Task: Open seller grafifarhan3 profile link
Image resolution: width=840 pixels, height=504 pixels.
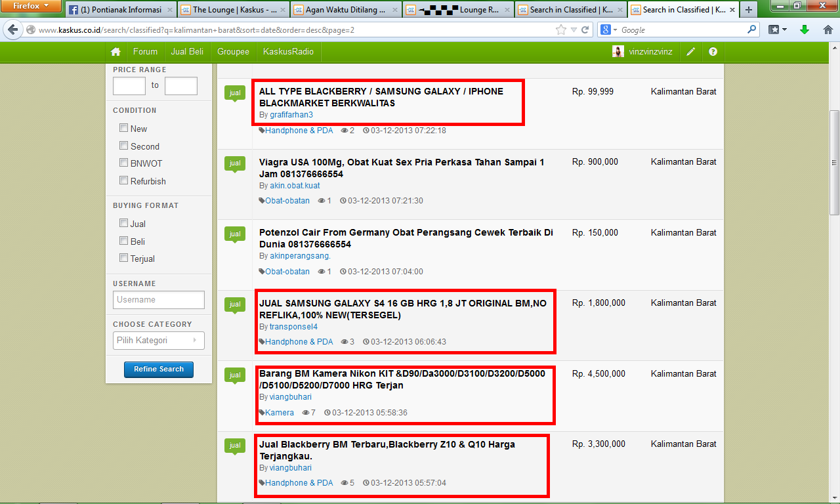Action: 291,115
